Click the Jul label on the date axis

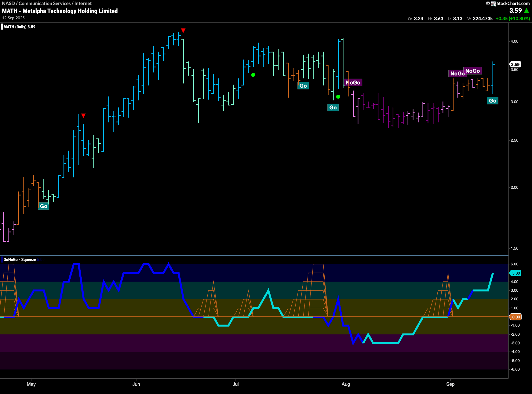pyautogui.click(x=236, y=384)
